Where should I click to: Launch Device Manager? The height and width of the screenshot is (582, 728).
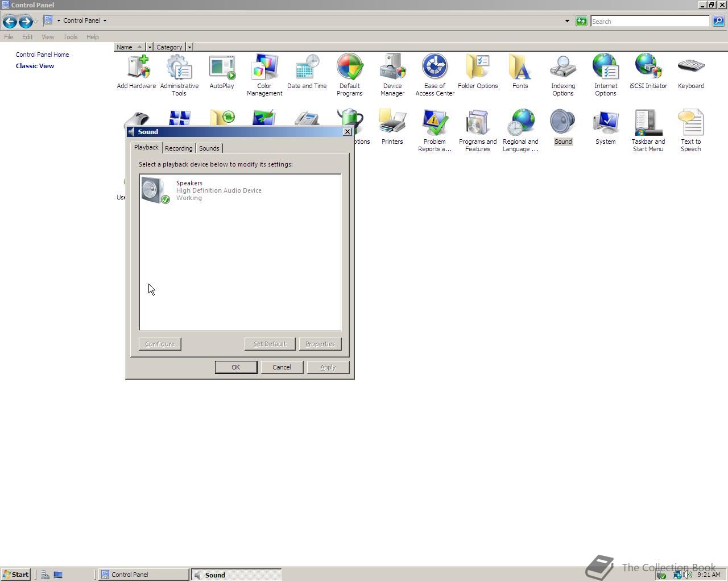[392, 75]
